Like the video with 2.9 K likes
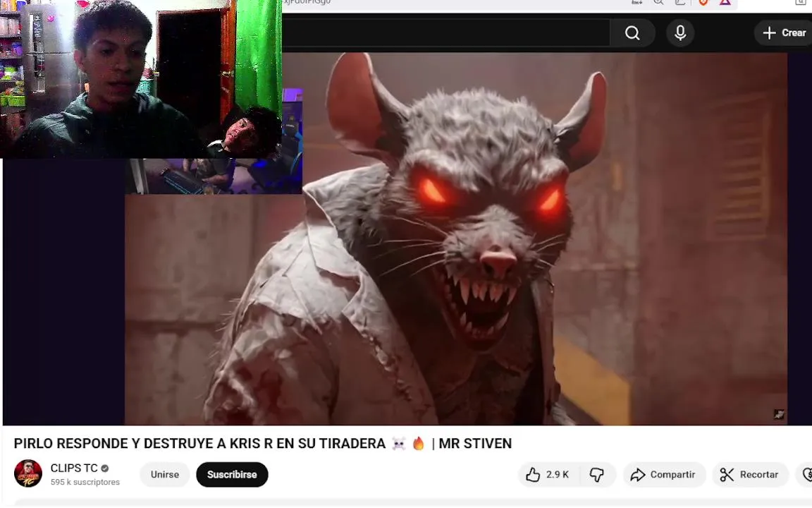Image resolution: width=812 pixels, height=508 pixels. pyautogui.click(x=548, y=474)
